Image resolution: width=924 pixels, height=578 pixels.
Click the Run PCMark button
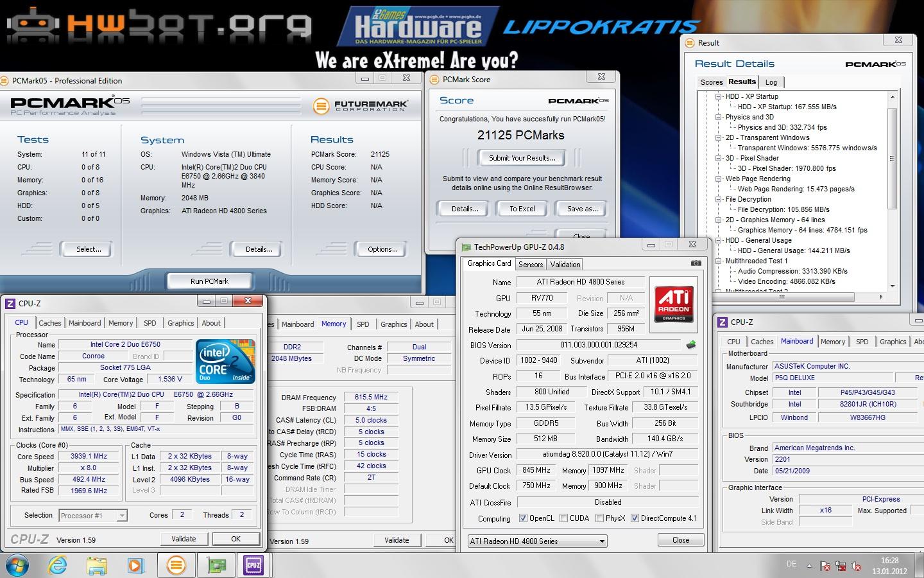(x=209, y=281)
